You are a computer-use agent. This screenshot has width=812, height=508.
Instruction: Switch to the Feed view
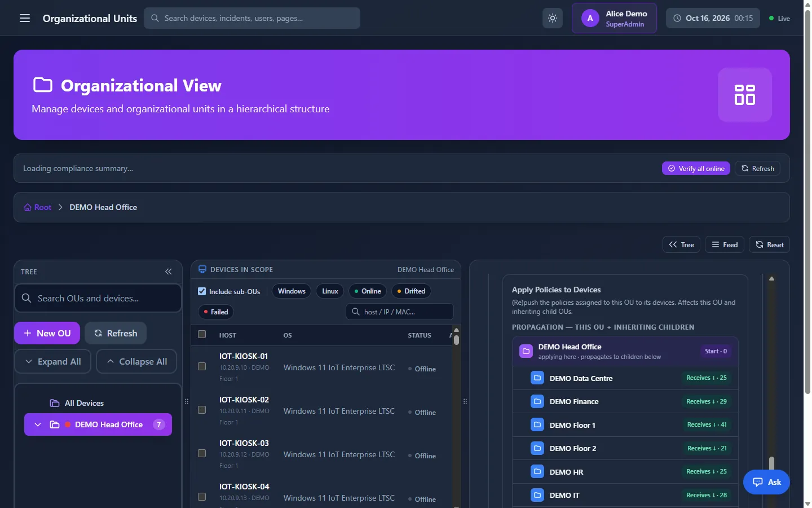click(725, 244)
